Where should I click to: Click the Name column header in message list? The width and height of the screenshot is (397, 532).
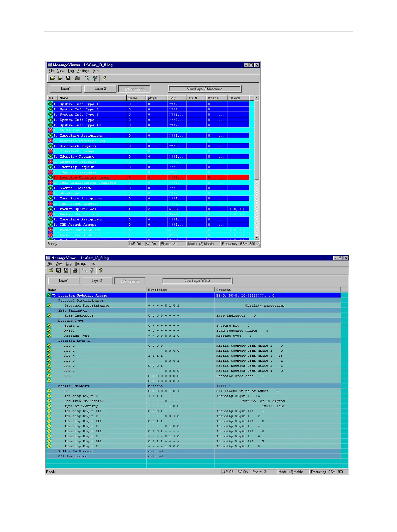[93, 98]
